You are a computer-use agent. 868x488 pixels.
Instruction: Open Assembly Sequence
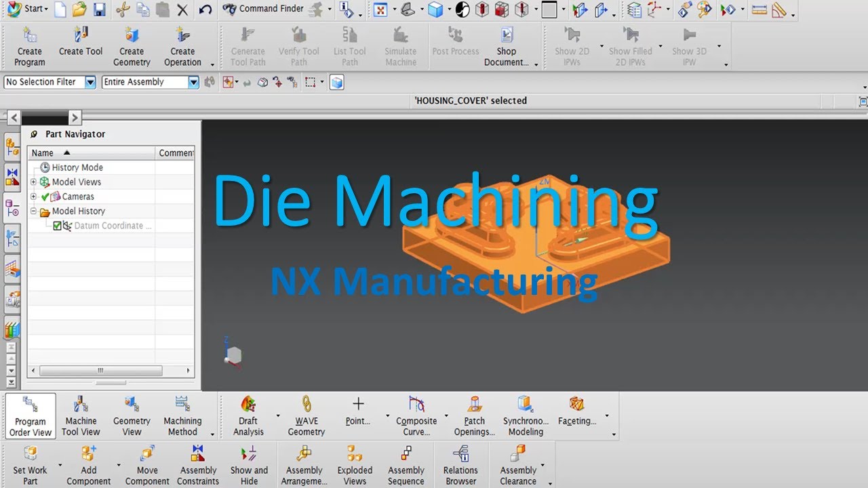pyautogui.click(x=406, y=465)
